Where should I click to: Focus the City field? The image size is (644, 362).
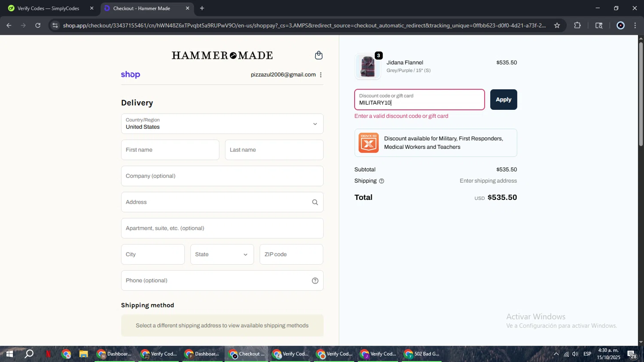pyautogui.click(x=153, y=254)
